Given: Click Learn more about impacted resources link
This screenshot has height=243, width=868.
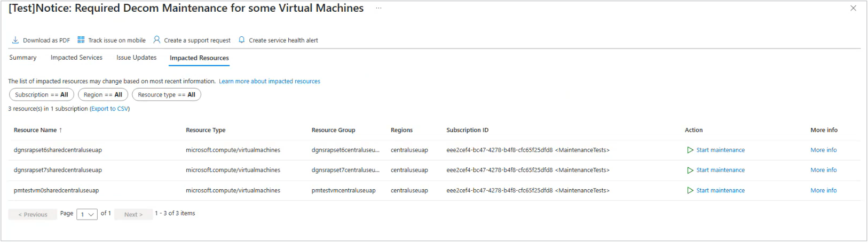Looking at the screenshot, I should pos(270,82).
